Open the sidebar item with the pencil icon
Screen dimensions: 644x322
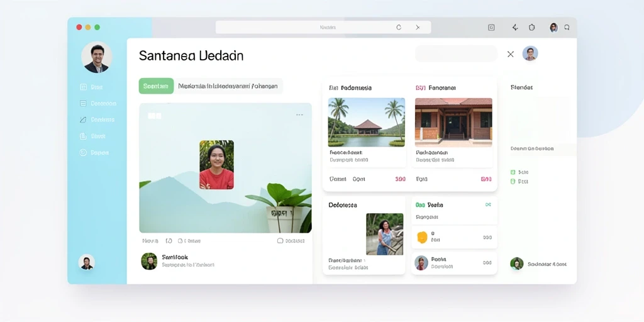coord(97,119)
